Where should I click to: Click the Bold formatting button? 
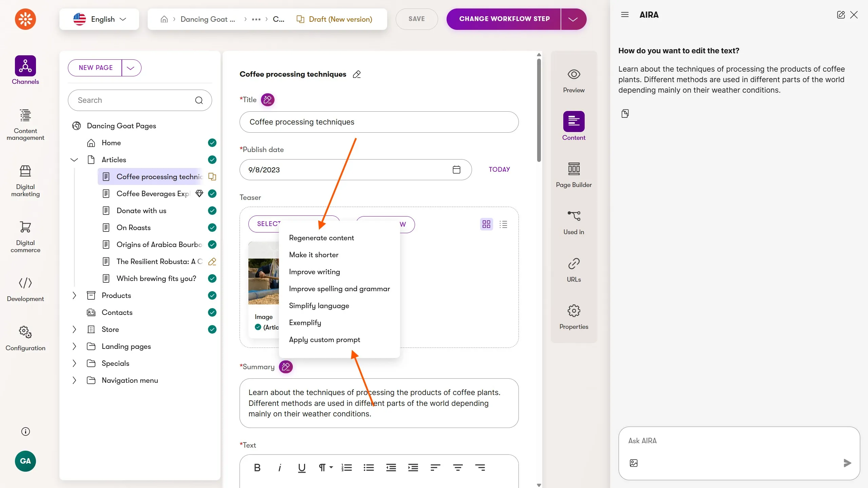coord(257,468)
